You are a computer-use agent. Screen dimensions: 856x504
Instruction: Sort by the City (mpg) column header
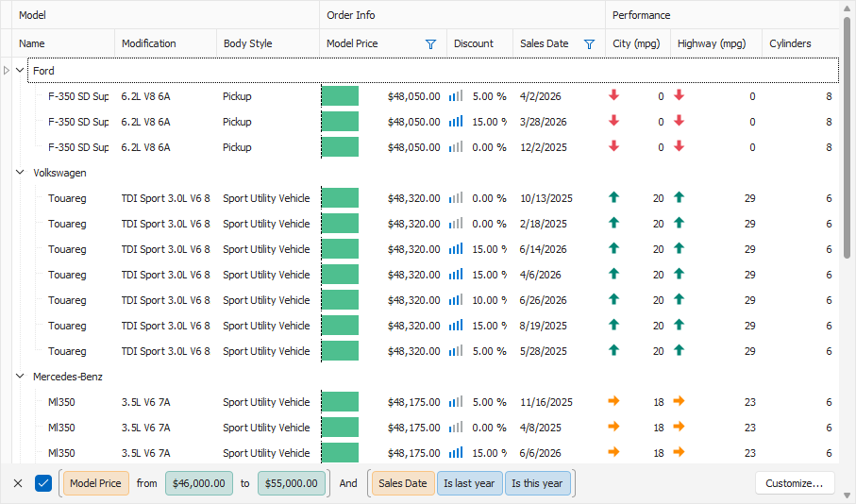638,43
